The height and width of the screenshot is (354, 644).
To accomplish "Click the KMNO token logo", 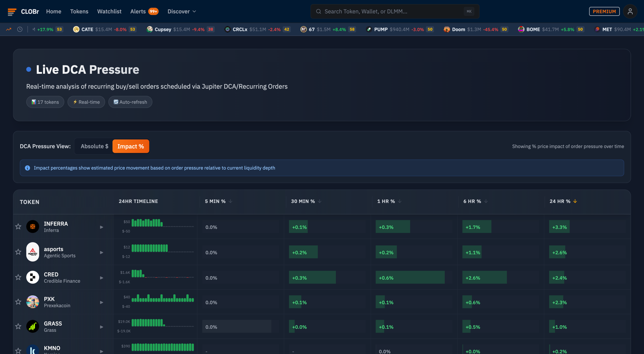I will pos(33,350).
